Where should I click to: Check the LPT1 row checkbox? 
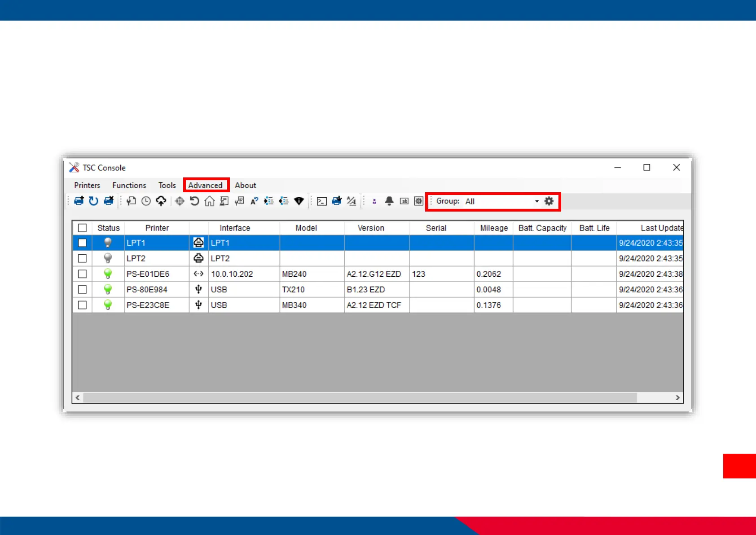[82, 243]
